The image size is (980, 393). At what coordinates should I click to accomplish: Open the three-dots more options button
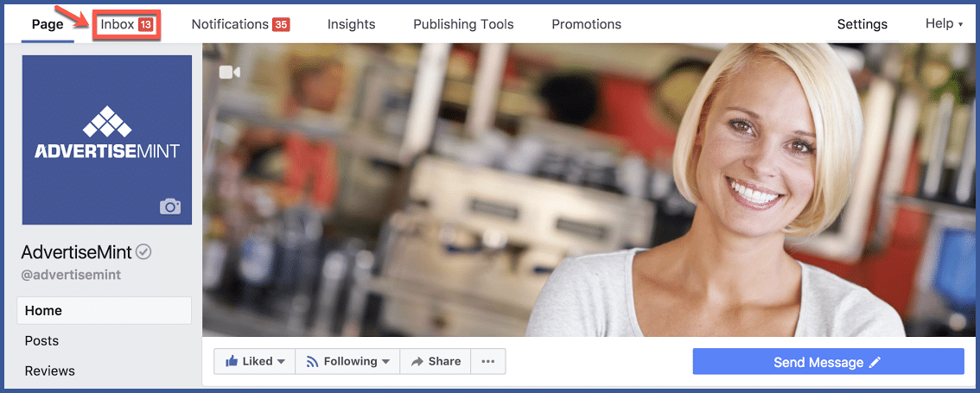tap(488, 361)
